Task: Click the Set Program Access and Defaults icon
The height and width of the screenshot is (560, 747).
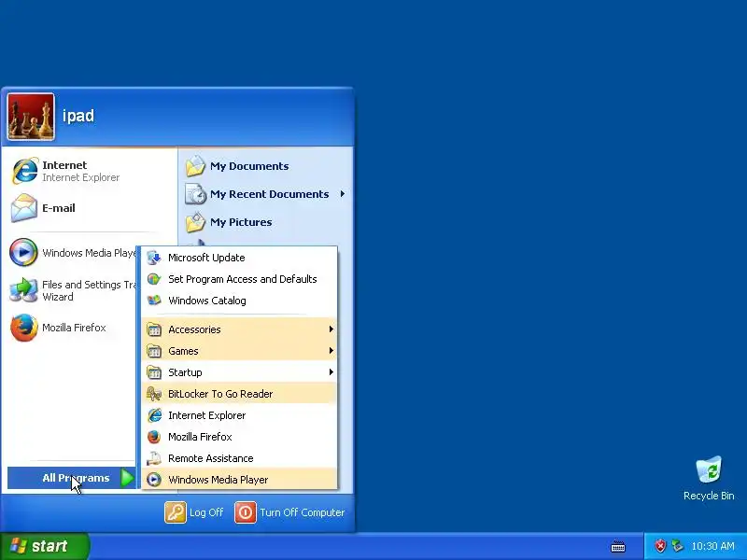Action: pos(154,279)
